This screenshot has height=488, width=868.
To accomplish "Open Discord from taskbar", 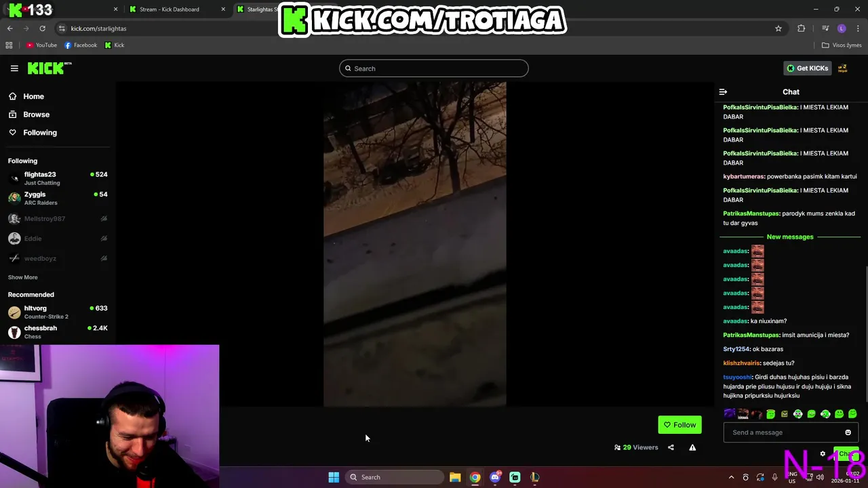I will [x=495, y=477].
